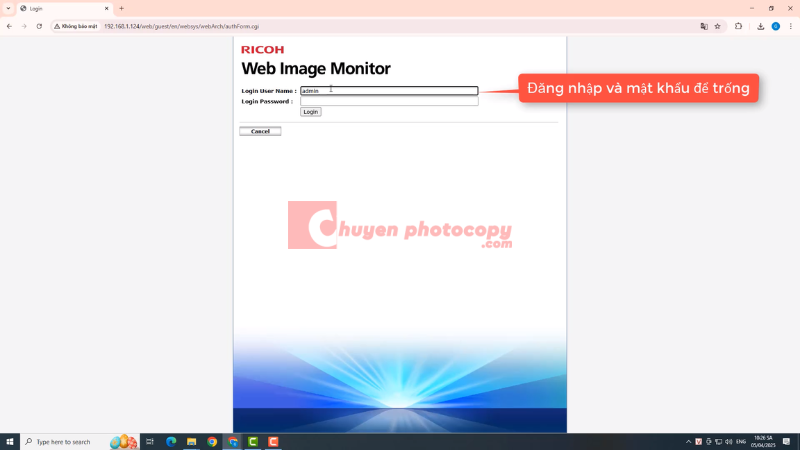Open a new browser tab
The image size is (800, 450).
(x=121, y=9)
